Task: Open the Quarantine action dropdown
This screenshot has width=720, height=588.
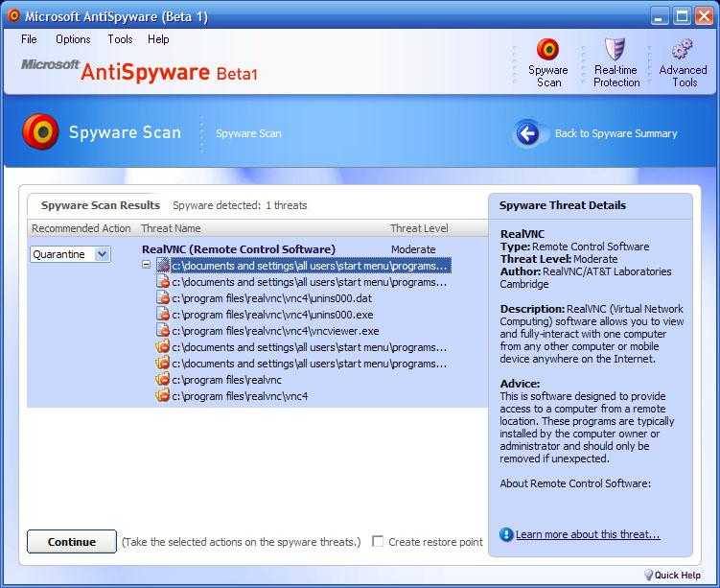Action: [x=103, y=254]
